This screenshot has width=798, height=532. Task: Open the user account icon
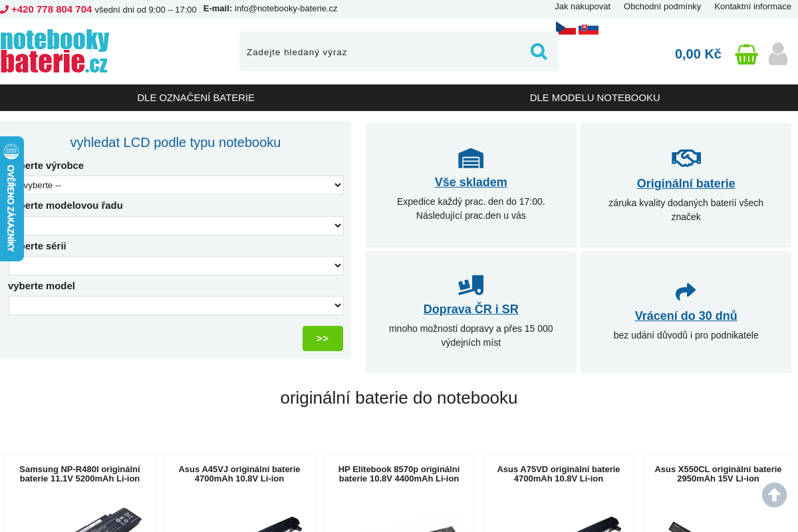coord(778,54)
